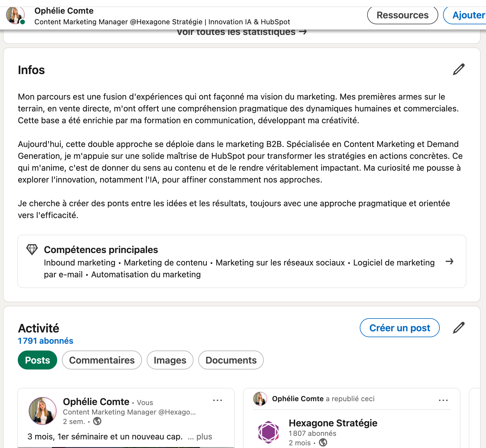Open skills details via the arrow icon
This screenshot has height=448, width=486.
450,262
